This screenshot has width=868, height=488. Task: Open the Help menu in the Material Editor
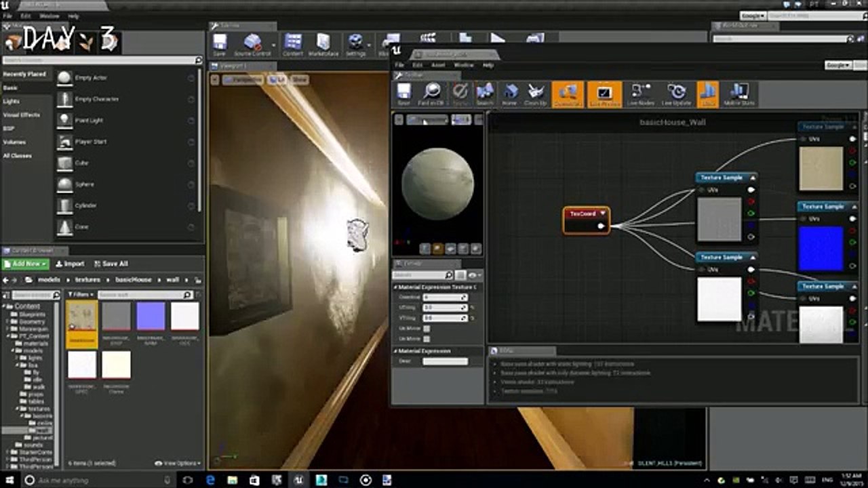pos(488,65)
